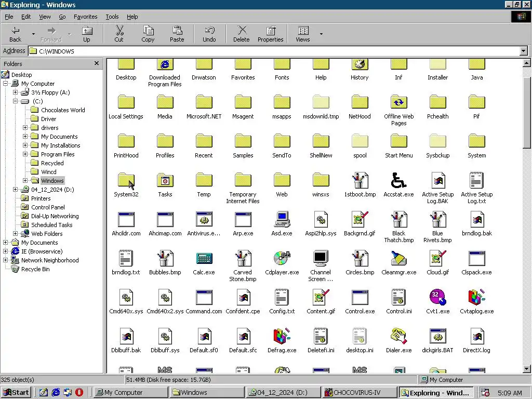Open the View menu

(x=45, y=17)
